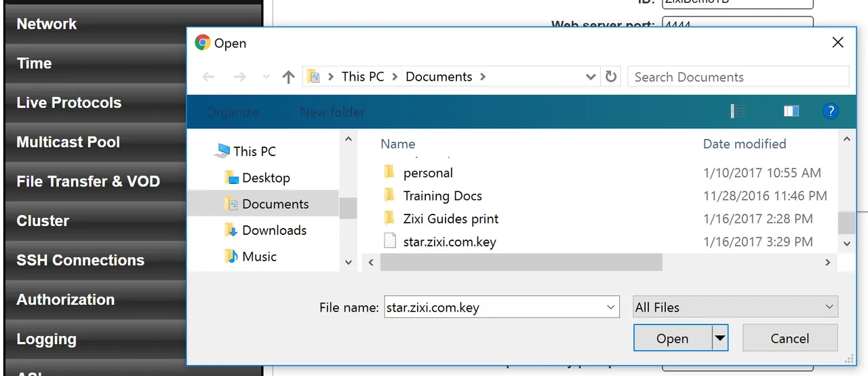This screenshot has width=868, height=376.
Task: Select the star.zixi.com.key file
Action: tap(449, 242)
